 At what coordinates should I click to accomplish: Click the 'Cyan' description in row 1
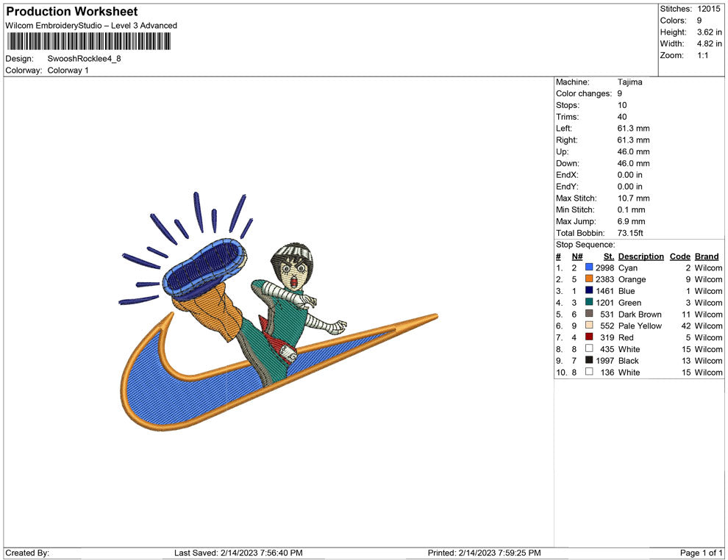(628, 268)
